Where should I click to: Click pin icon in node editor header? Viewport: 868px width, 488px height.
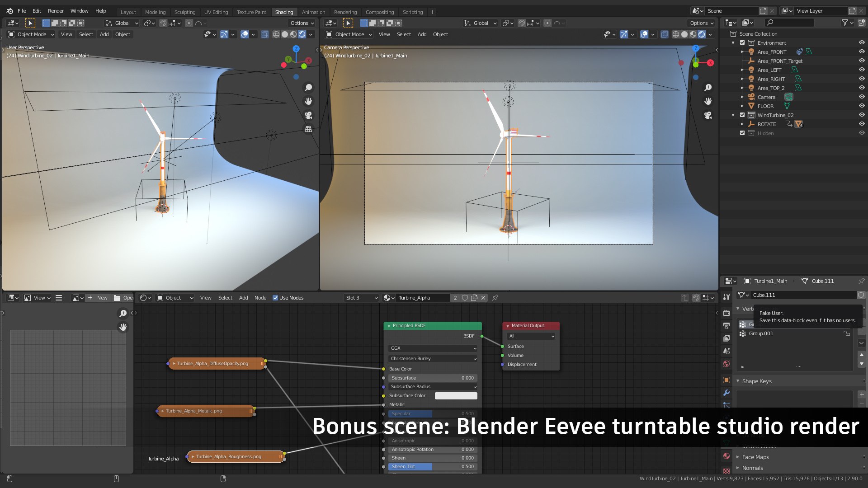pyautogui.click(x=495, y=298)
